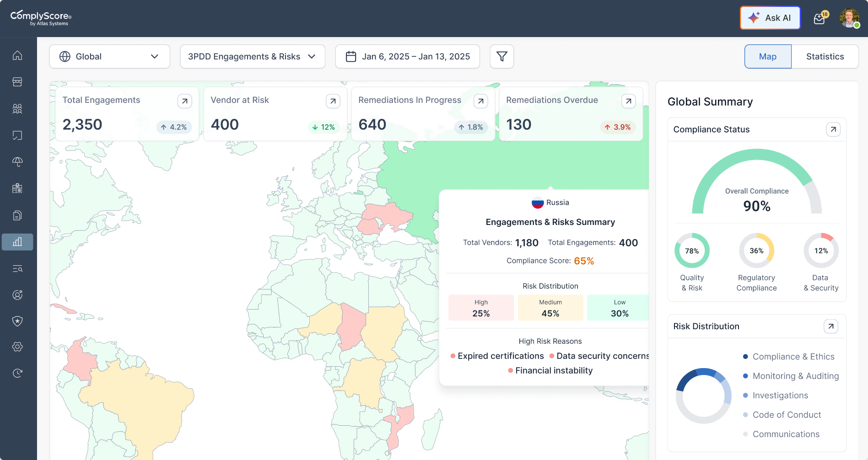
Task: Open the team members section in sidebar
Action: click(17, 108)
